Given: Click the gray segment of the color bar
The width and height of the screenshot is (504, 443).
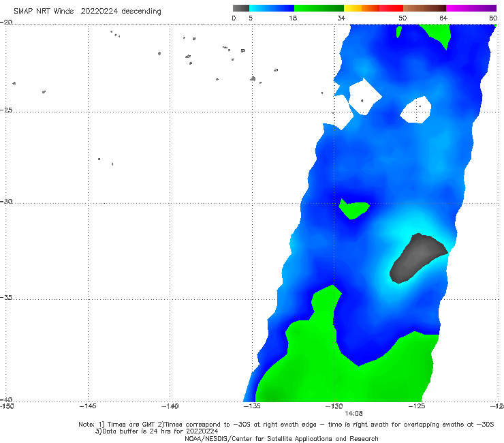Looking at the screenshot, I should pos(240,8).
